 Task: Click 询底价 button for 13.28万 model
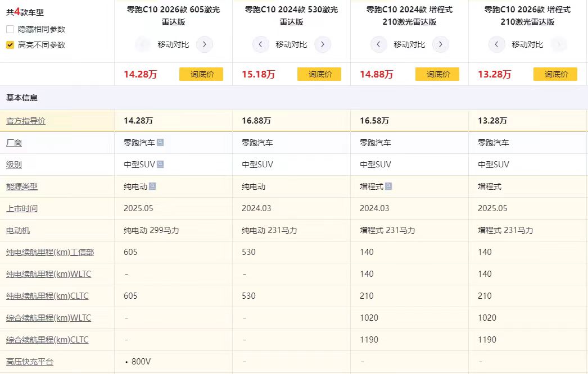[x=555, y=74]
